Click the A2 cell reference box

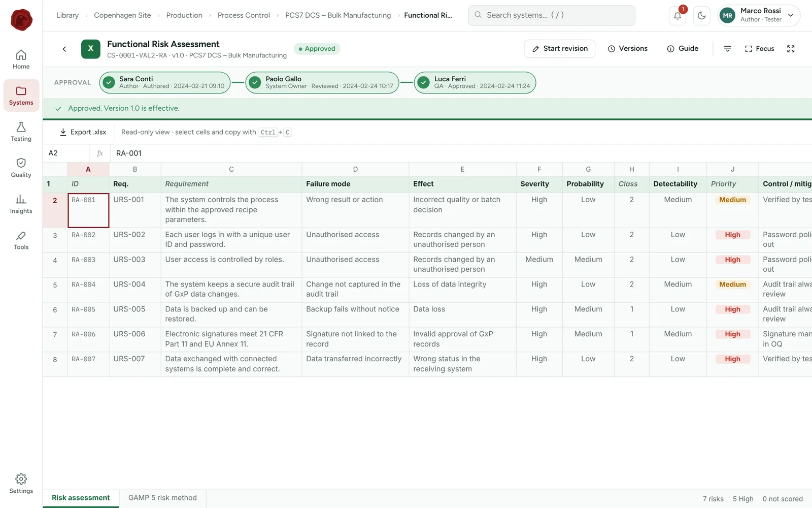(66, 153)
